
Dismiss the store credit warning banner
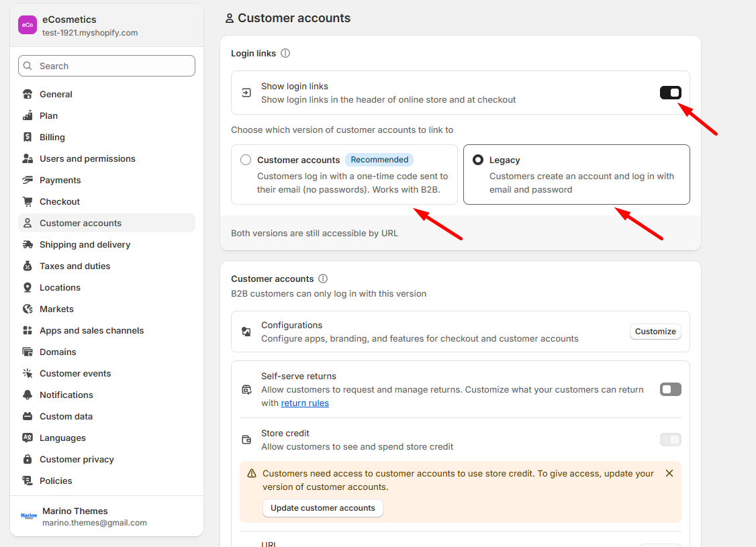coord(669,473)
